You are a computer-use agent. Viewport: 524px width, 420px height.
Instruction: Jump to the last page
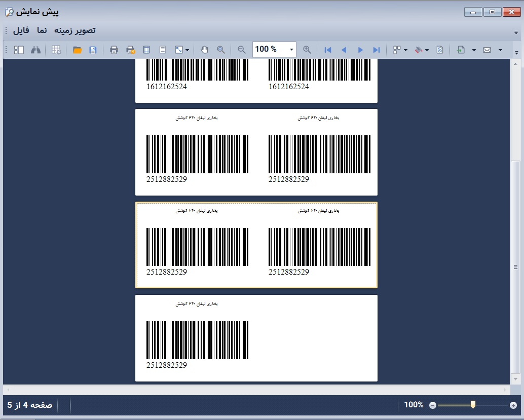(376, 50)
